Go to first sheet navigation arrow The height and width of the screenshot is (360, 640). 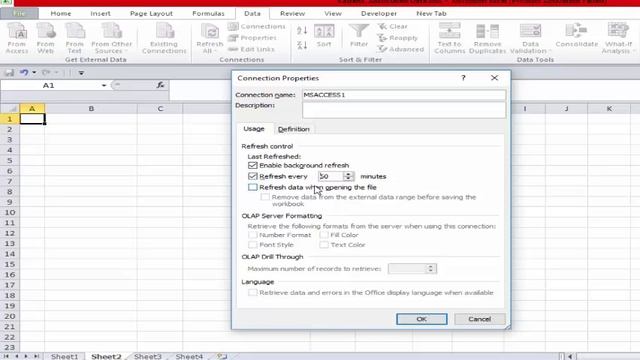click(x=6, y=356)
